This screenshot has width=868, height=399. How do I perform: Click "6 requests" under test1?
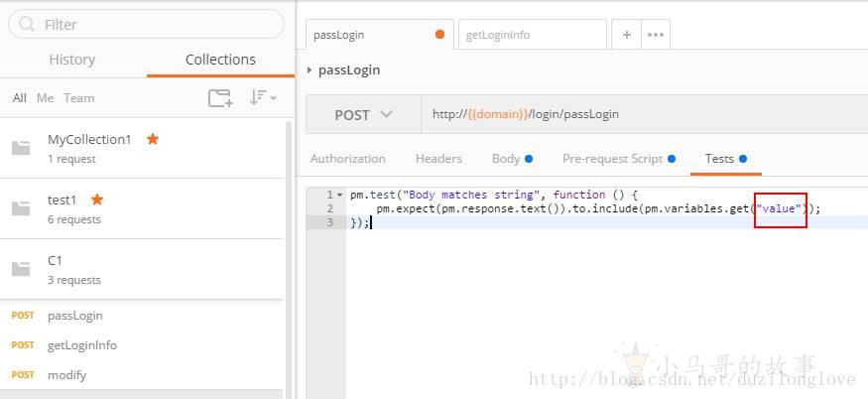tap(74, 219)
